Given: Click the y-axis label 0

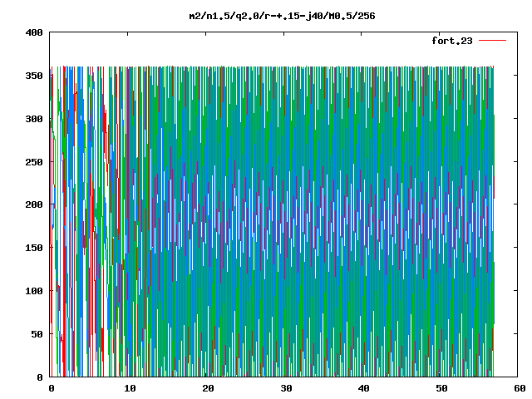Looking at the screenshot, I should click(x=40, y=377).
